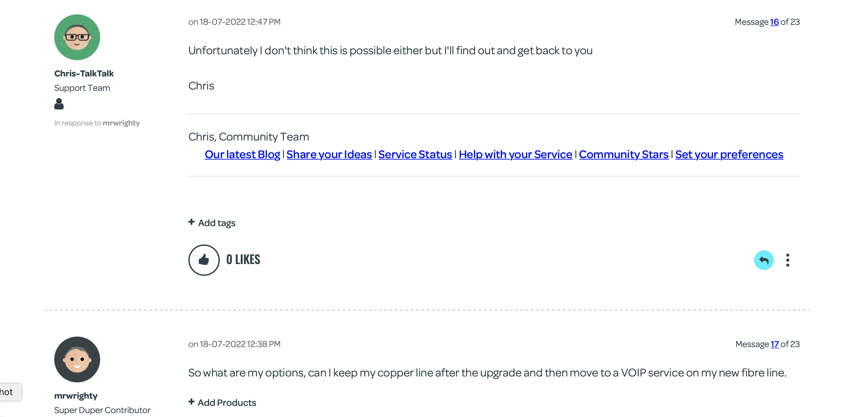Image resolution: width=868 pixels, height=417 pixels.
Task: Click the thumbs-up like icon
Action: click(x=204, y=260)
